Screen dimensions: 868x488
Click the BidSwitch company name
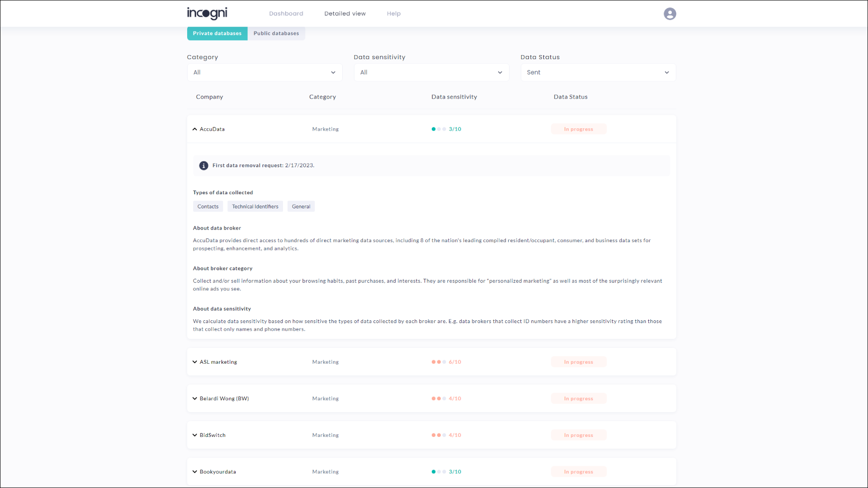pyautogui.click(x=212, y=435)
